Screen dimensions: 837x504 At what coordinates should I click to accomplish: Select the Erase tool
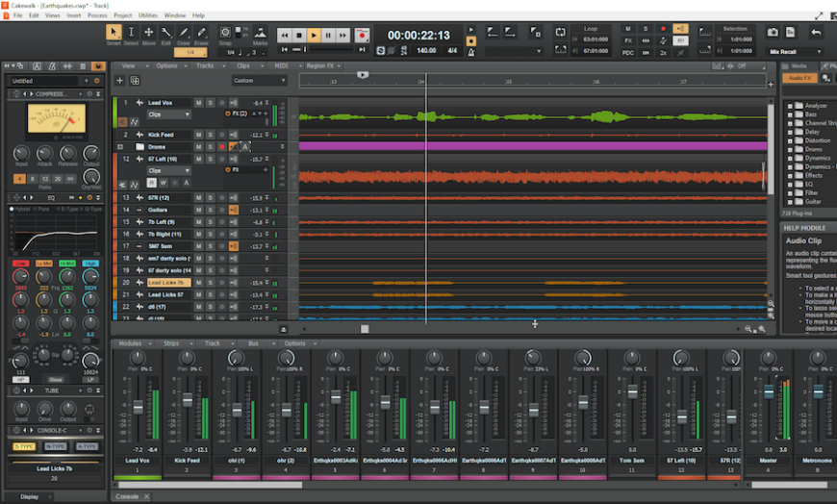click(x=201, y=33)
